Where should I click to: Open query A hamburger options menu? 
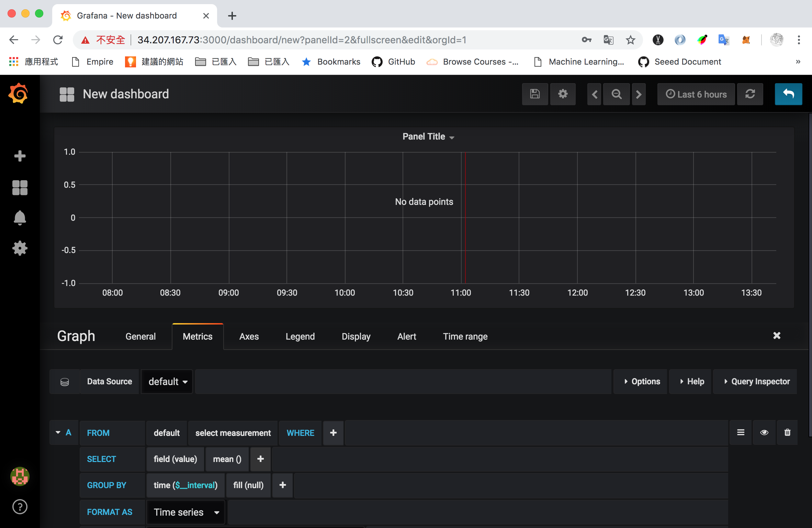pyautogui.click(x=741, y=432)
